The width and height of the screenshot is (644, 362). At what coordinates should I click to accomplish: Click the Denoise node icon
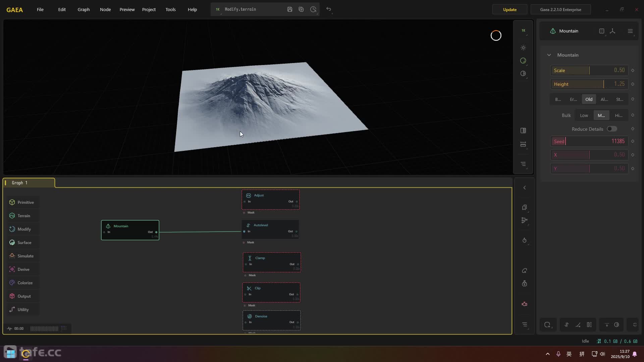pyautogui.click(x=250, y=316)
